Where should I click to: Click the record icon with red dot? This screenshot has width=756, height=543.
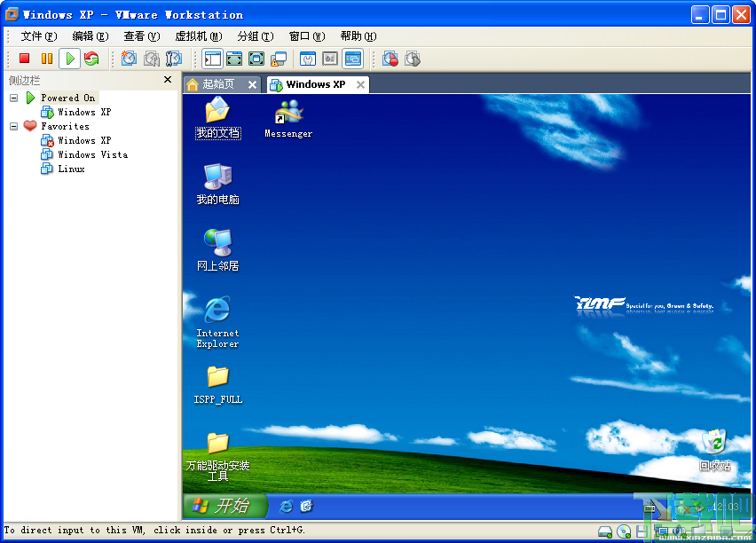pos(390,59)
